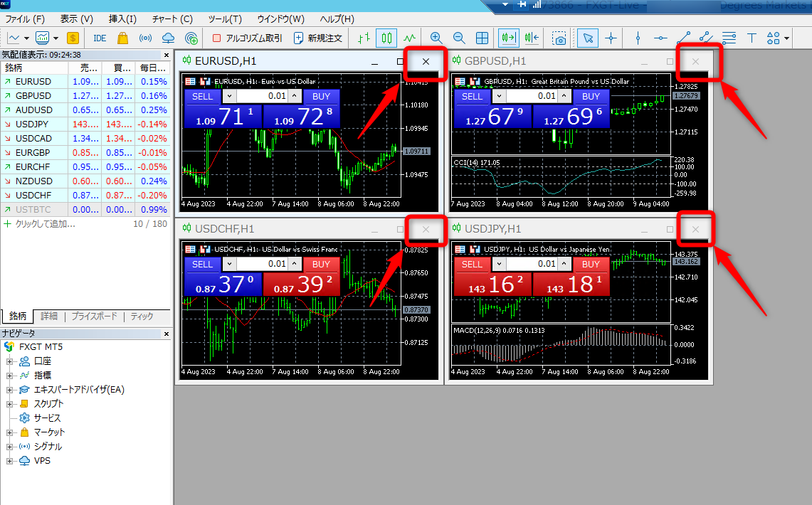Select the Fibonacci retracement tool
The width and height of the screenshot is (812, 505).
(x=729, y=38)
